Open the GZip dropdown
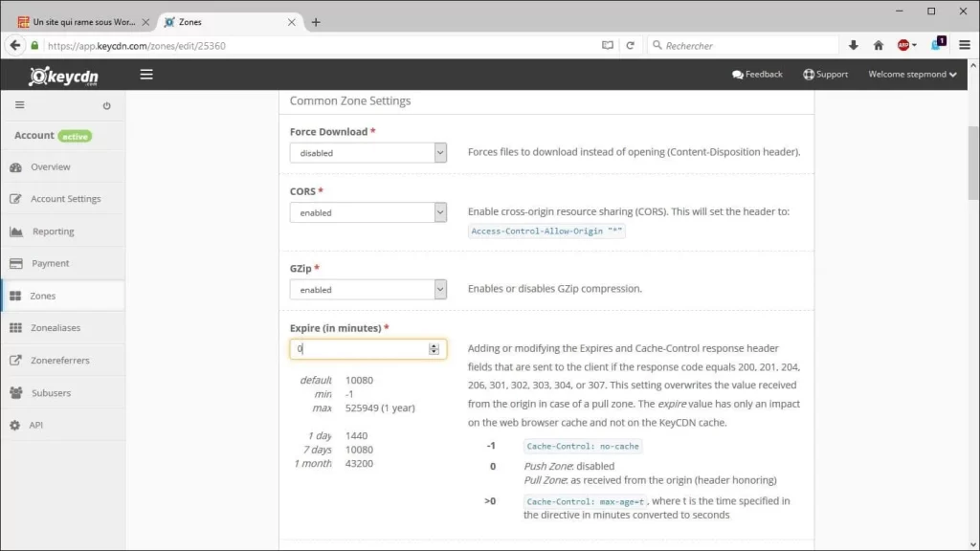 click(368, 290)
